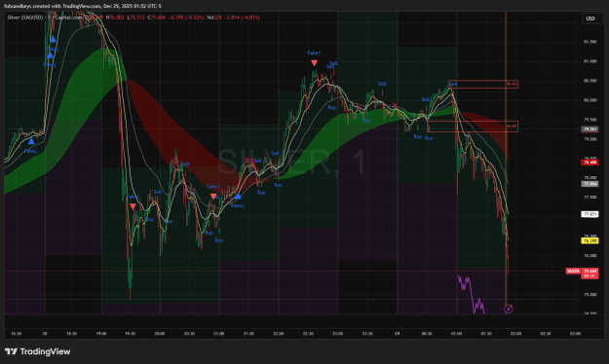Click the Silver (XAGUSD) symbol title
The width and height of the screenshot is (609, 364).
25,18
